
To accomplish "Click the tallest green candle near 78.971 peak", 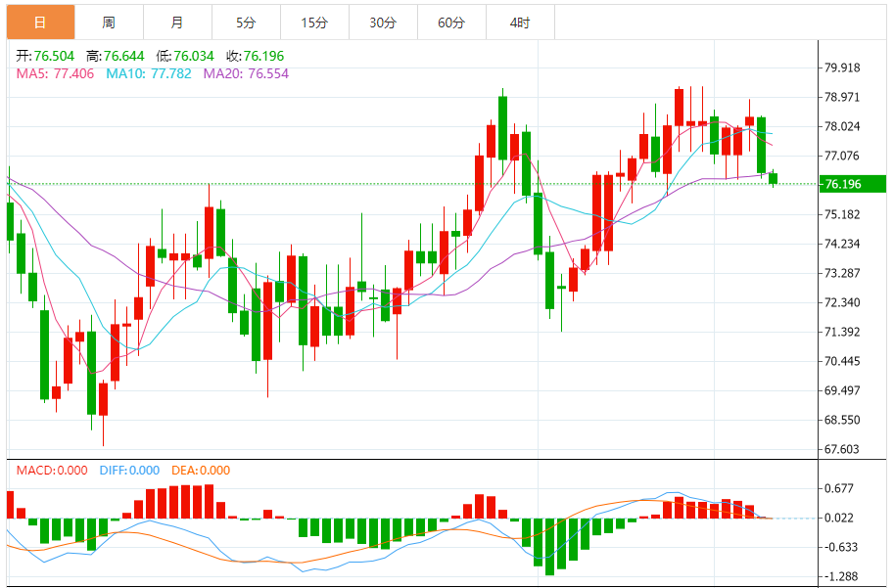I will [503, 127].
